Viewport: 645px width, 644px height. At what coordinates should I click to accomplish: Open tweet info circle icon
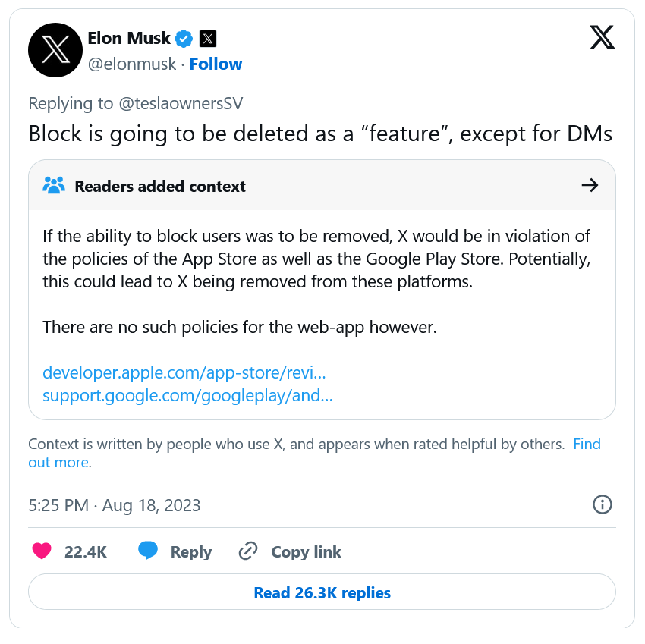click(x=602, y=504)
